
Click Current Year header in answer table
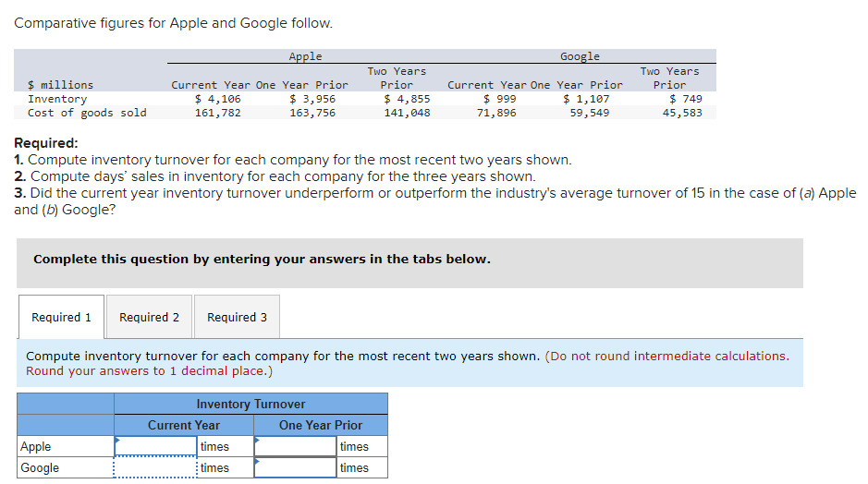(184, 426)
